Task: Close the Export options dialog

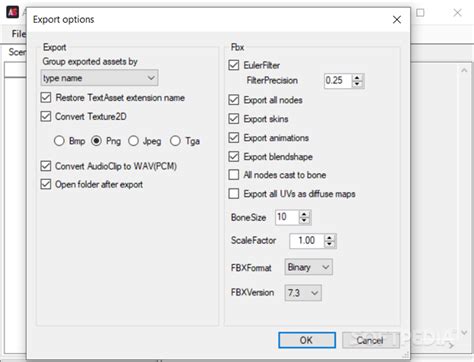Action: [x=397, y=20]
